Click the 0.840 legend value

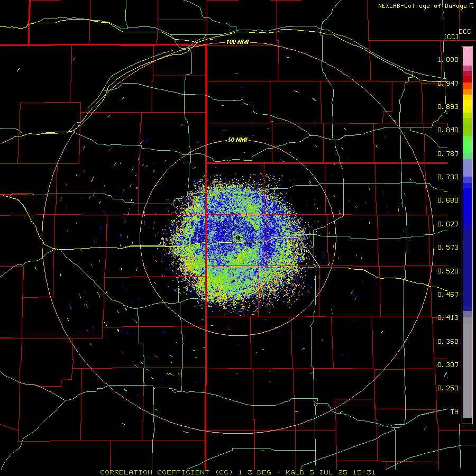[448, 130]
